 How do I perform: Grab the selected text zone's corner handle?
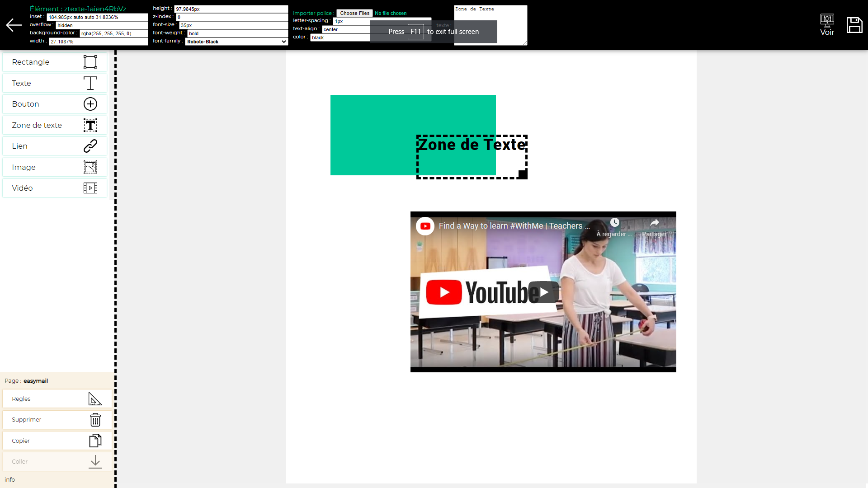[522, 174]
